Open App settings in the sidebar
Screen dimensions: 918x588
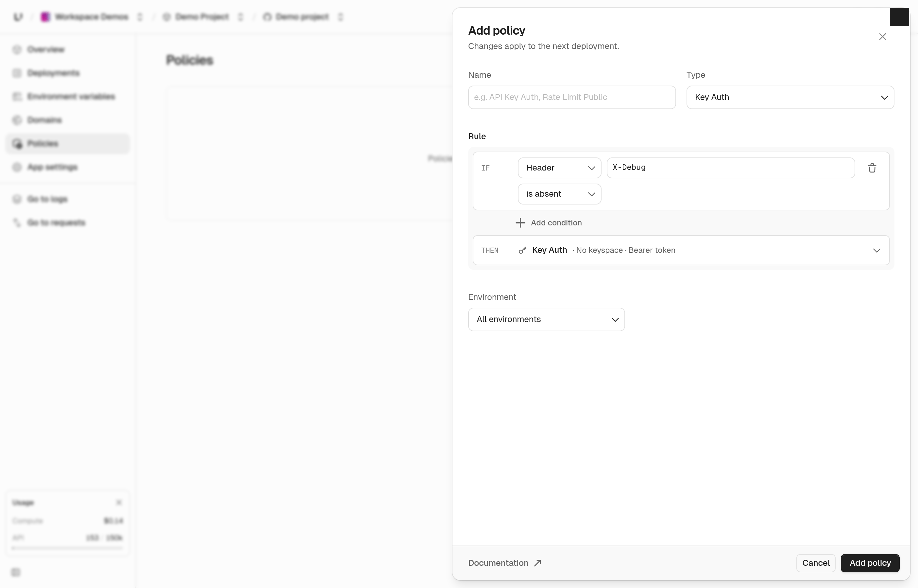click(68, 167)
